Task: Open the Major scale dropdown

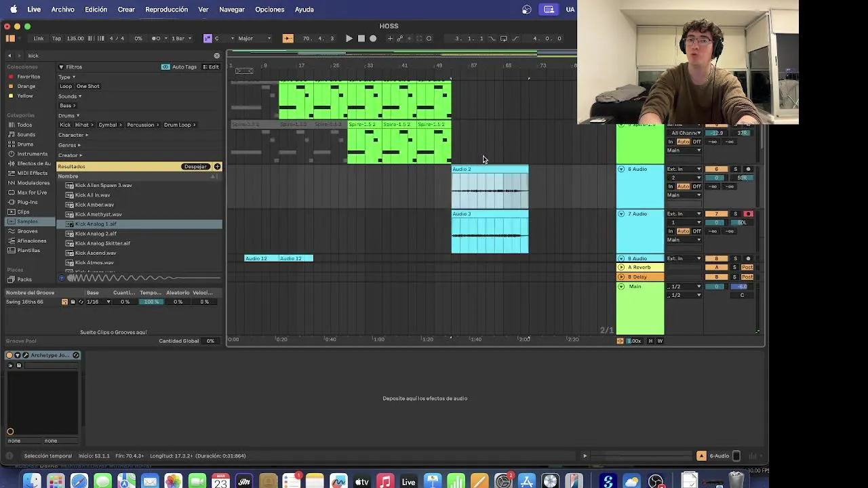Action: click(256, 39)
